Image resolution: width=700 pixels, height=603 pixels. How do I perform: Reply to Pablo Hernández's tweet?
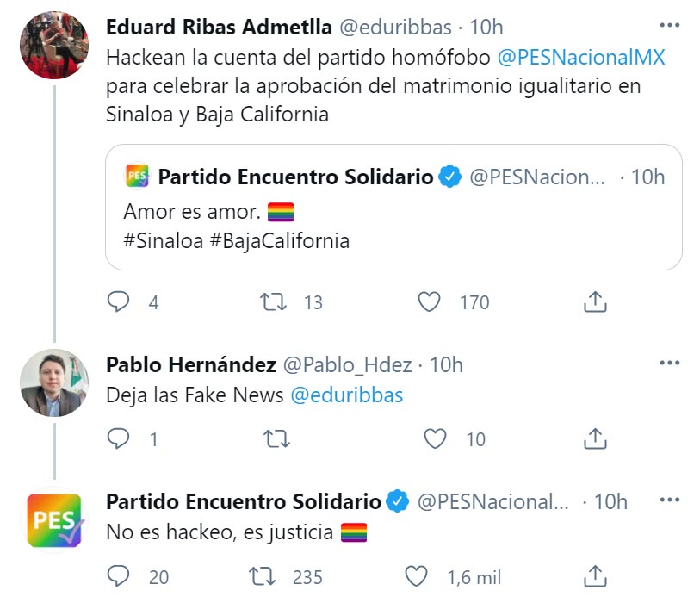(x=119, y=439)
